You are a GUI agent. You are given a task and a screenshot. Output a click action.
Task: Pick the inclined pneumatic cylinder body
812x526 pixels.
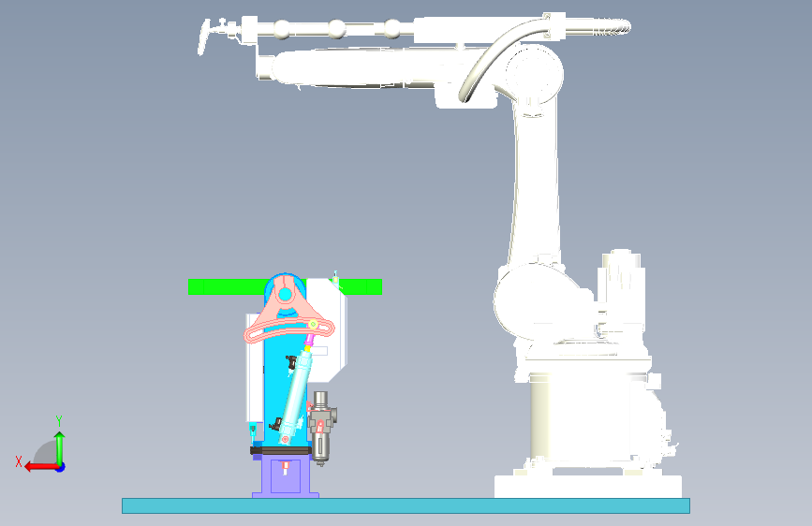coord(296,398)
